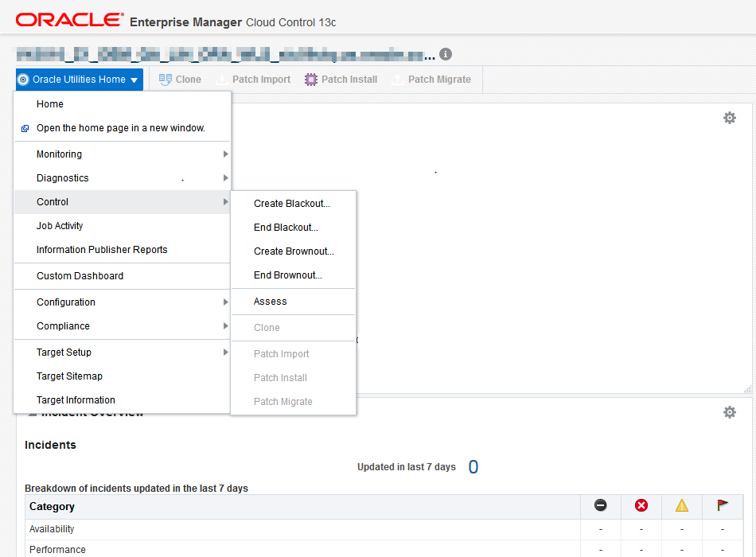The image size is (756, 557).
Task: Click the Patch Migrate toolbar label
Action: coord(440,80)
